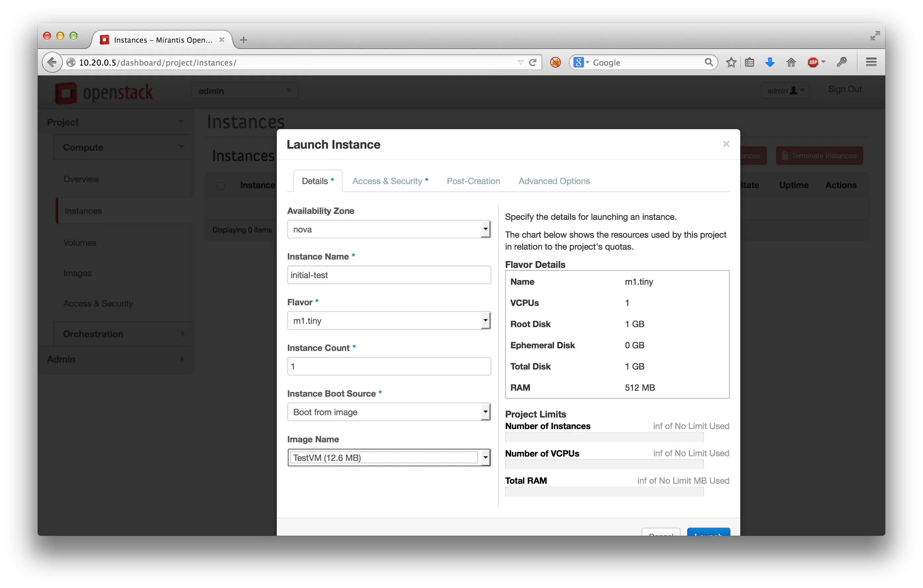Click the Sign Out link
Screen dimensions: 923x588
pyautogui.click(x=845, y=89)
